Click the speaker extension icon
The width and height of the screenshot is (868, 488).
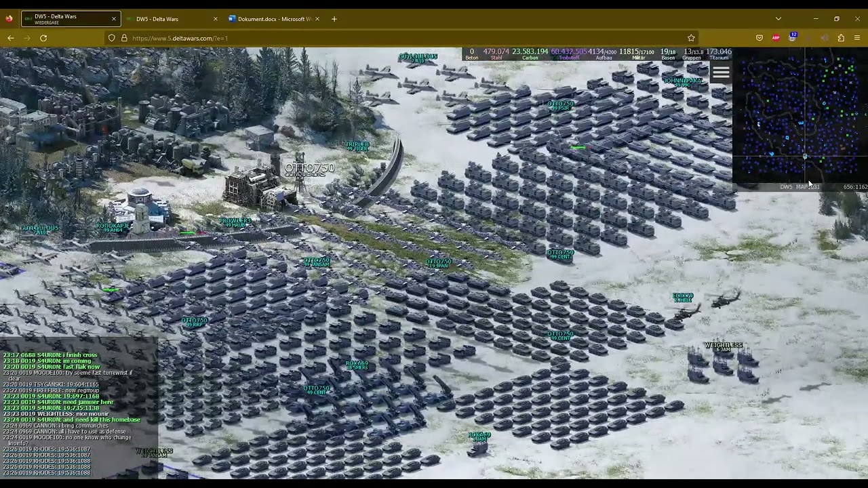[x=825, y=38]
